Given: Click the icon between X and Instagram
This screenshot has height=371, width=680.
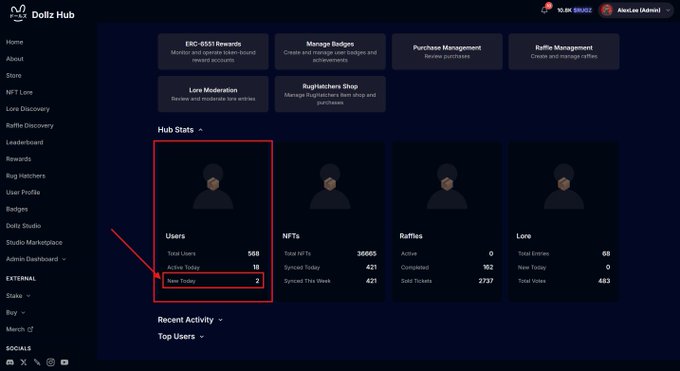Looking at the screenshot, I should tap(37, 362).
